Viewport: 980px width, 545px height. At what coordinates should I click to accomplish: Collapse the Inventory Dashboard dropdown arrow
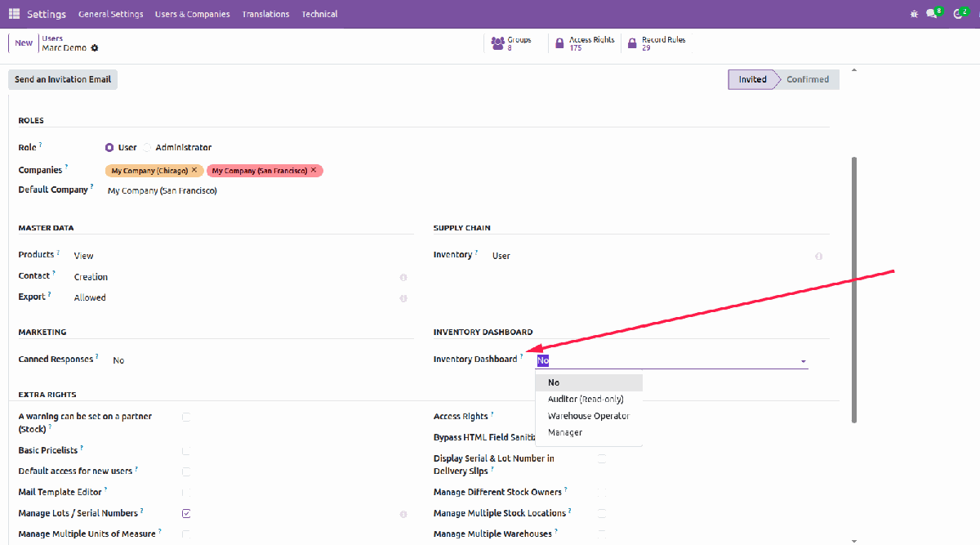click(803, 361)
